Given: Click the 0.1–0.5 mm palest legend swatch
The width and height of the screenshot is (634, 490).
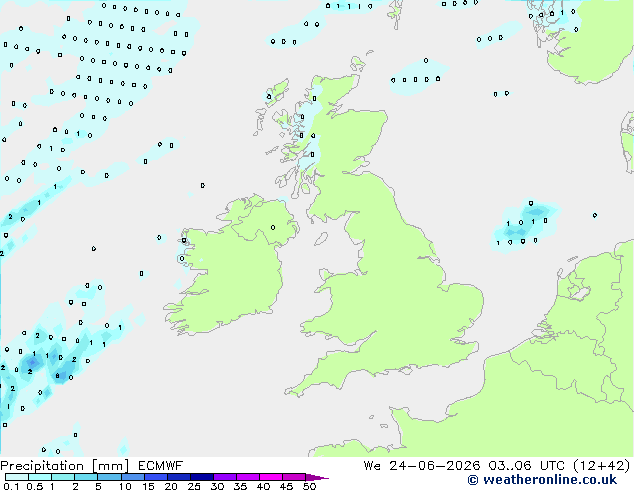Looking at the screenshot, I should tap(17, 477).
